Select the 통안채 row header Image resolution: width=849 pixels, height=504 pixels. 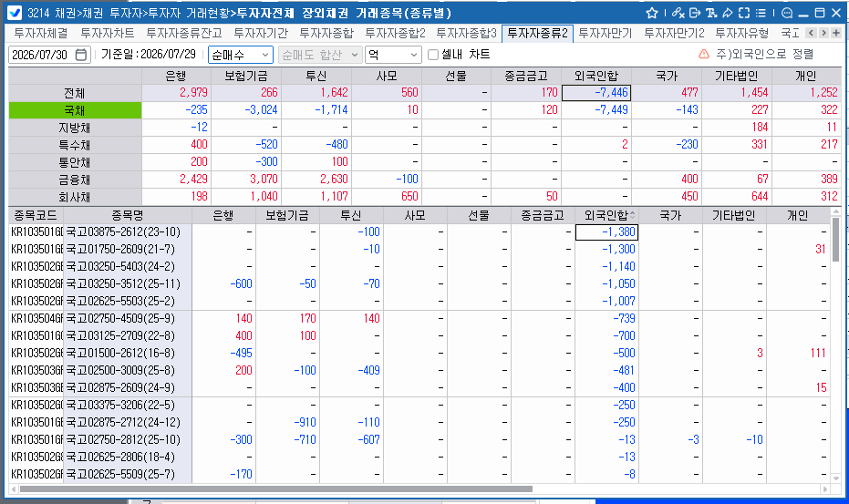coord(75,162)
